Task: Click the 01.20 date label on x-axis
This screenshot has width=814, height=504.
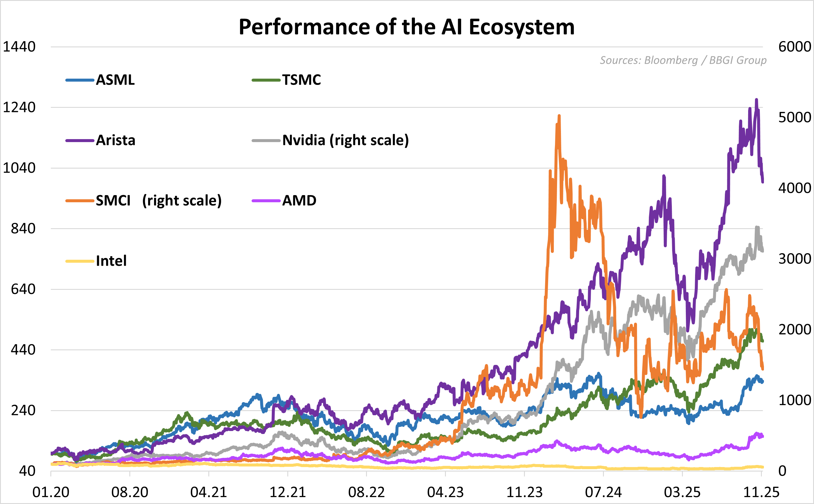Action: point(51,492)
